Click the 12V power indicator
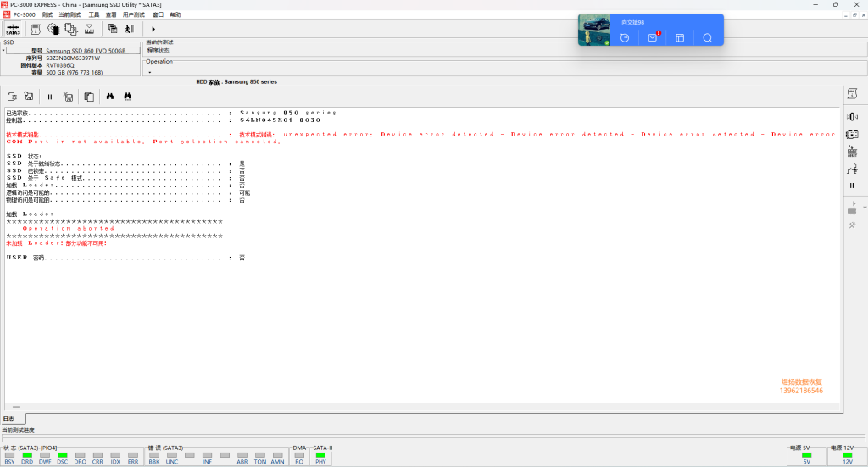The width and height of the screenshot is (868, 467). coord(848,459)
